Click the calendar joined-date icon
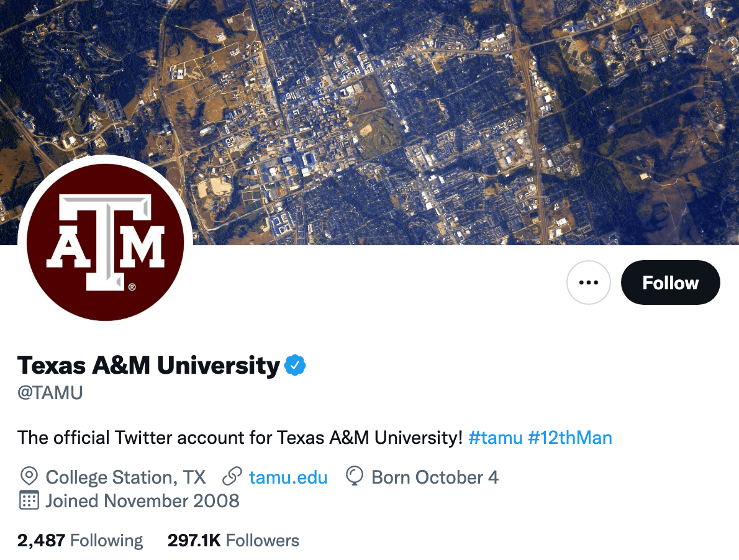Viewport: 739px width, 560px height. click(x=29, y=500)
